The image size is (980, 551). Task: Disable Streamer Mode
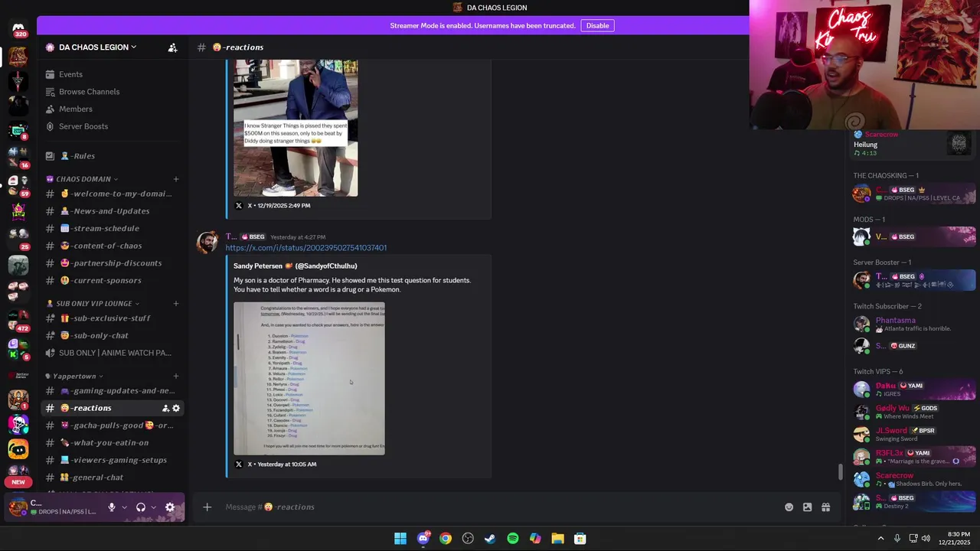click(597, 25)
